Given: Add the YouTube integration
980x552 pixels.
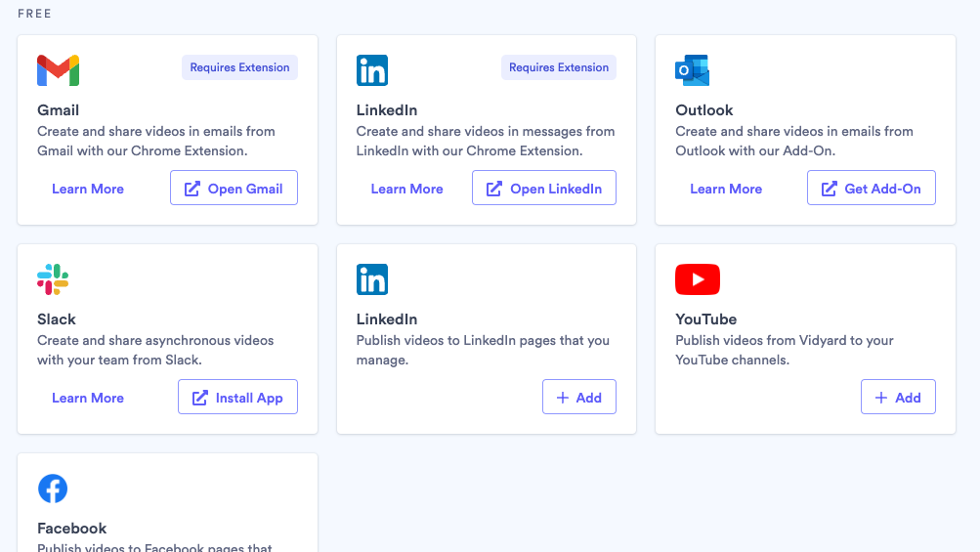Looking at the screenshot, I should click(x=897, y=398).
